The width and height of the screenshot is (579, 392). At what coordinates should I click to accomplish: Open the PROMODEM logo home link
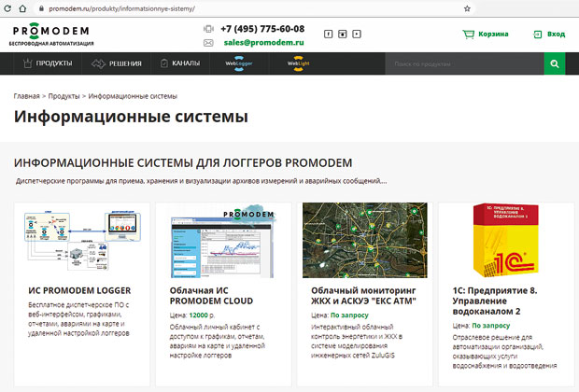51,35
